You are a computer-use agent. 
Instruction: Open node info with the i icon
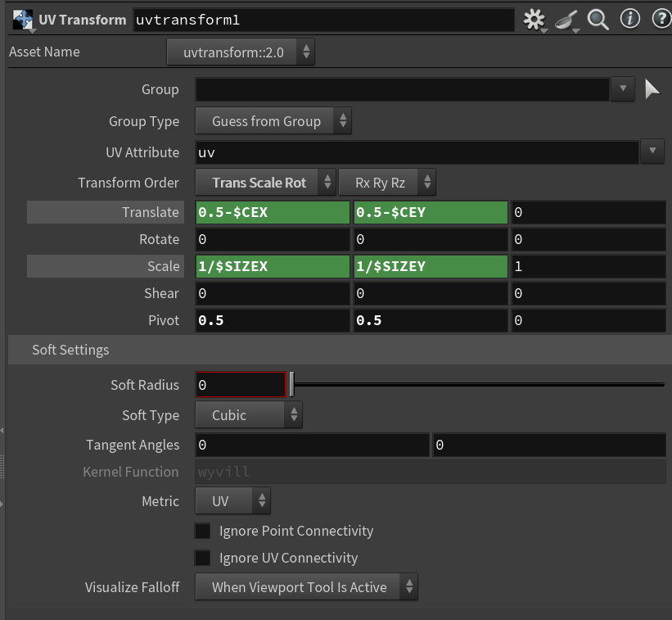(629, 20)
